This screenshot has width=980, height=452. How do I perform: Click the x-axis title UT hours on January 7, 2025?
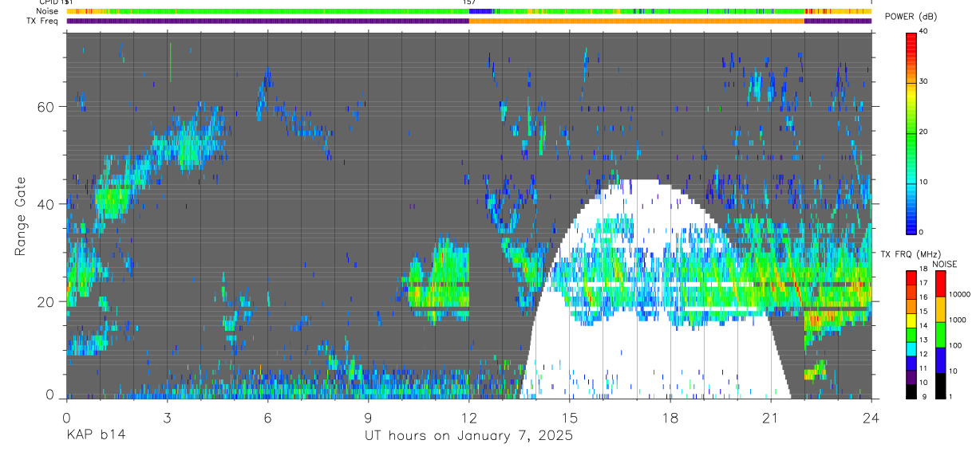[x=468, y=436]
